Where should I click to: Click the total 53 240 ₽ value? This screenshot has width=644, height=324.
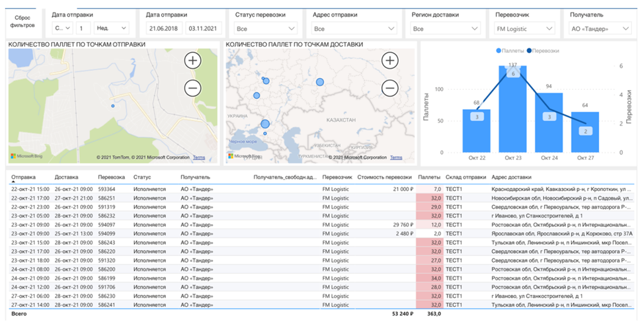click(403, 313)
